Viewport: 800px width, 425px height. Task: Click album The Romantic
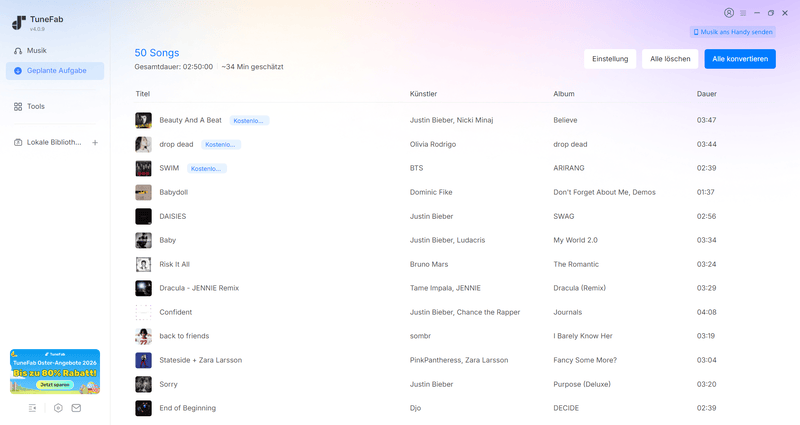(576, 264)
